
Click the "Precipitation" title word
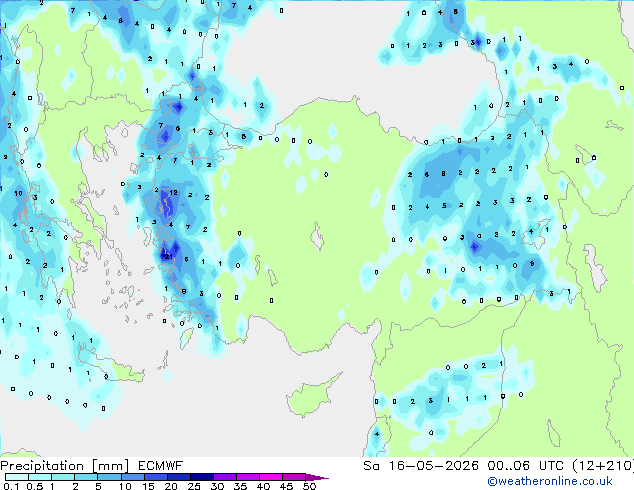coord(42,466)
